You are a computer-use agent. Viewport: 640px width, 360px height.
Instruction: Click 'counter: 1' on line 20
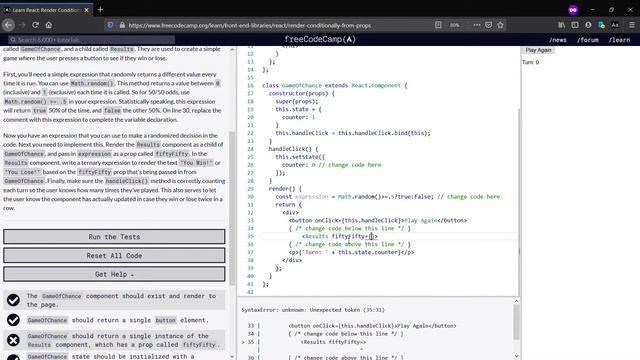click(x=299, y=117)
